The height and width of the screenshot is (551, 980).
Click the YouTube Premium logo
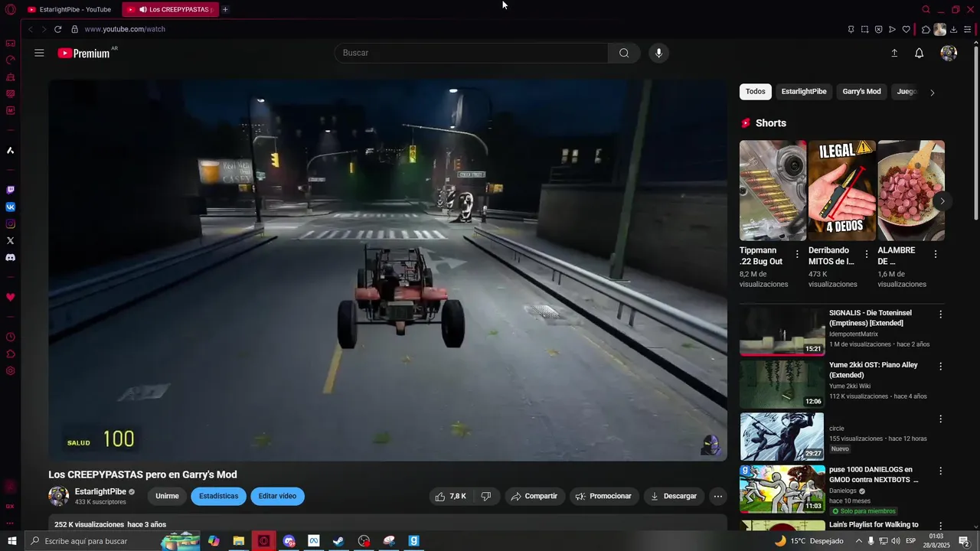pyautogui.click(x=83, y=53)
